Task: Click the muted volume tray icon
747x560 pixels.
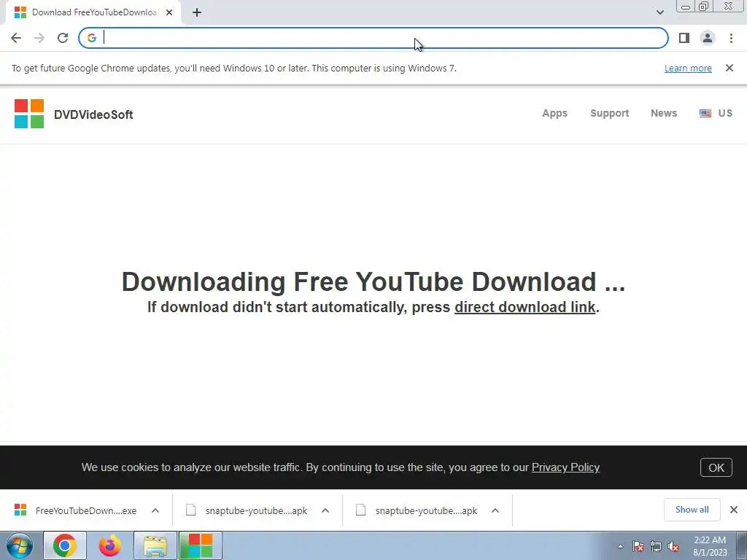Action: [x=673, y=546]
